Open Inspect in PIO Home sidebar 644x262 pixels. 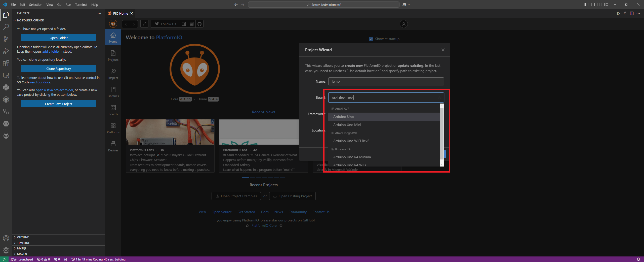(x=113, y=74)
